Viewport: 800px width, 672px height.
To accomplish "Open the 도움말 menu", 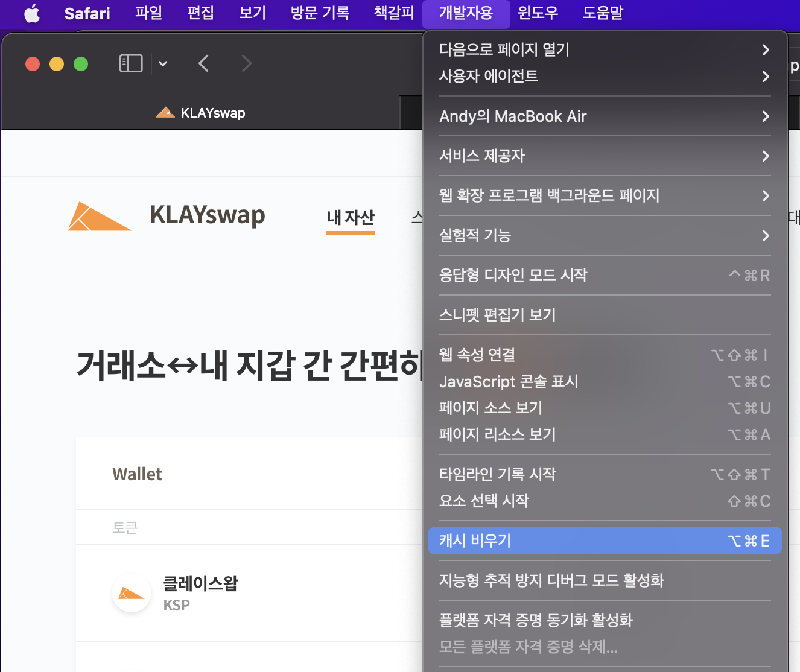I will coord(603,13).
